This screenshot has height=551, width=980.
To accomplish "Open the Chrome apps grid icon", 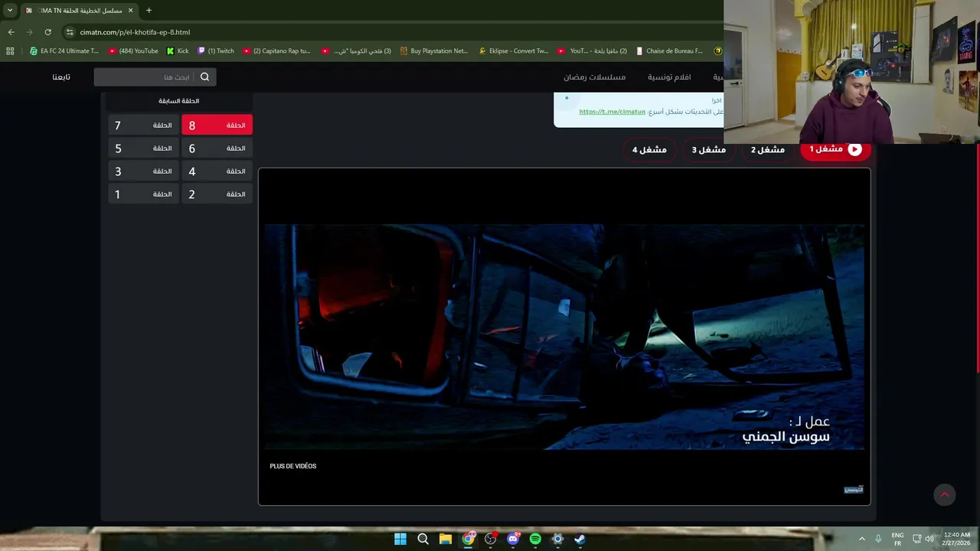I will [x=10, y=51].
